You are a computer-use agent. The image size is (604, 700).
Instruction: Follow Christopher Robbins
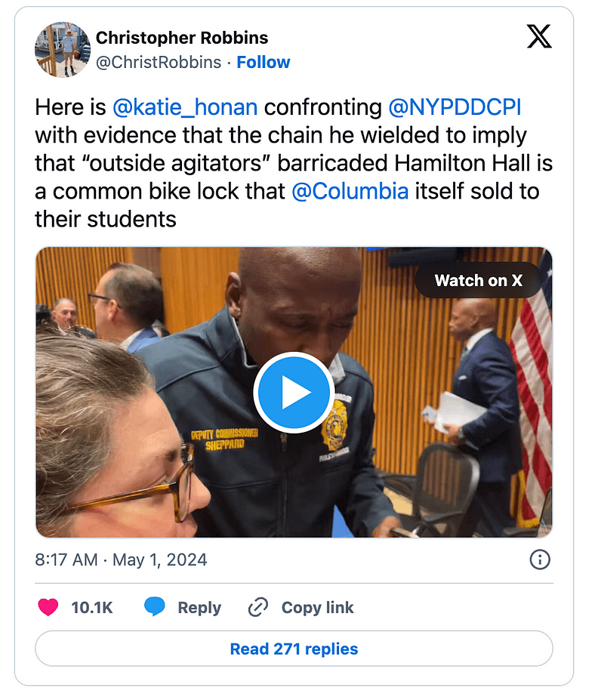pos(263,62)
